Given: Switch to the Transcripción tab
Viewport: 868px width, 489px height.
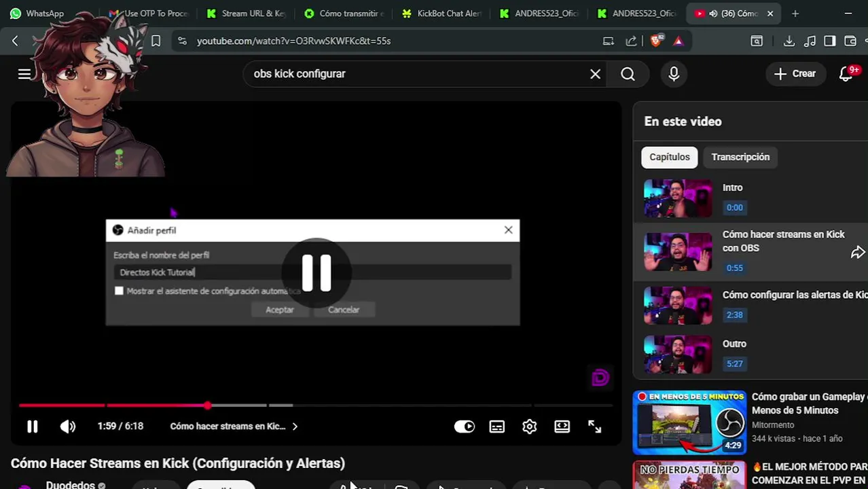Looking at the screenshot, I should [740, 157].
